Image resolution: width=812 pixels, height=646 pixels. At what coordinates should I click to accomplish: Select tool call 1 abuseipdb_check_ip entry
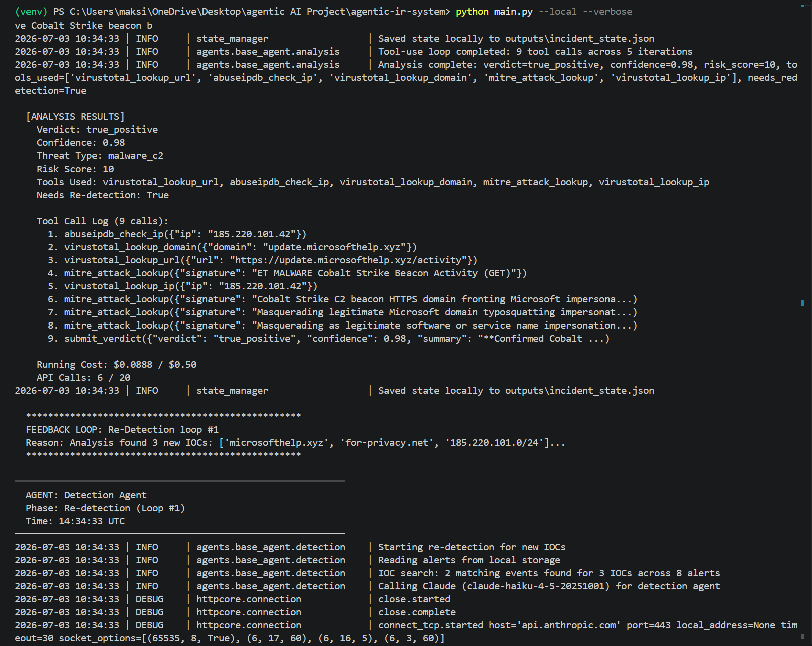coord(177,234)
